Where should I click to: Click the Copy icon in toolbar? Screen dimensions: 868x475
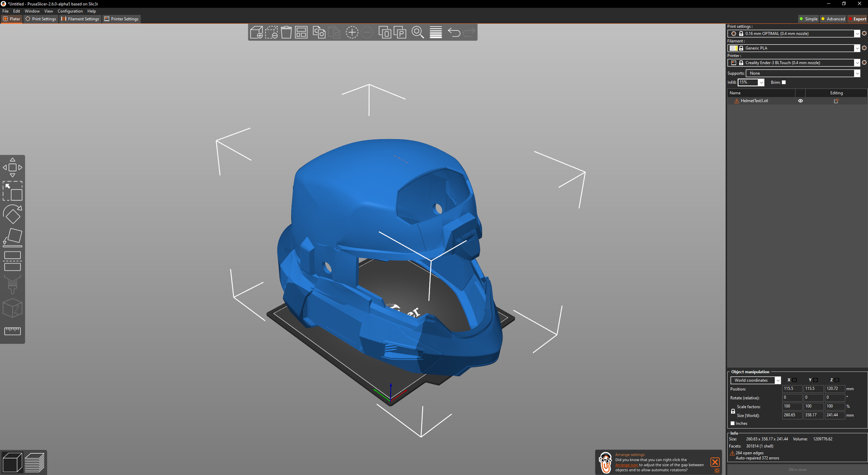(x=319, y=32)
